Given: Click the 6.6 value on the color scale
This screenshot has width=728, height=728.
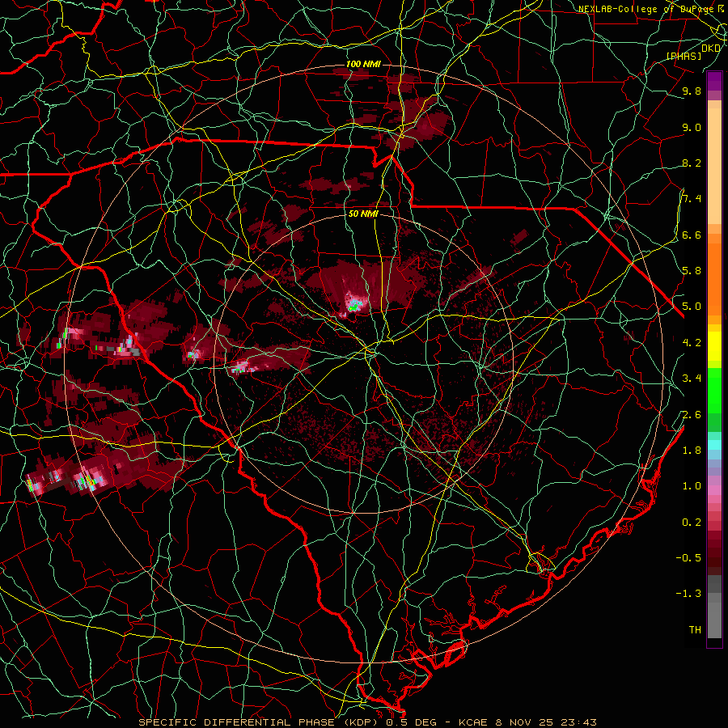Looking at the screenshot, I should pyautogui.click(x=692, y=235).
